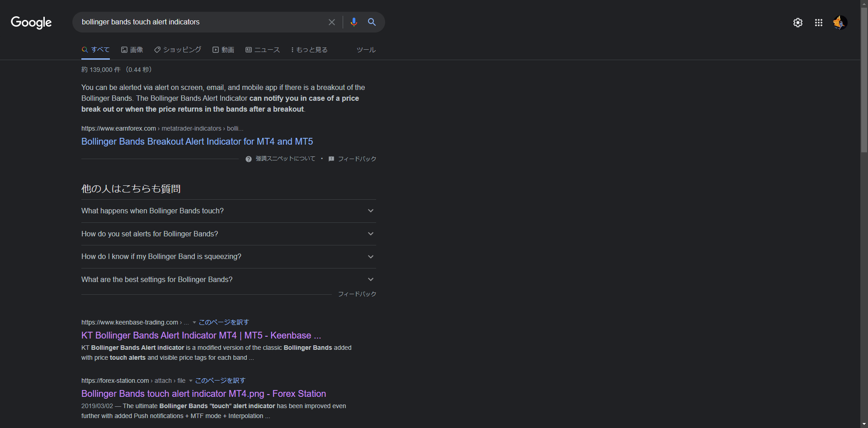Clear the search box with the X icon
Screen dimensions: 868x428
pos(332,22)
